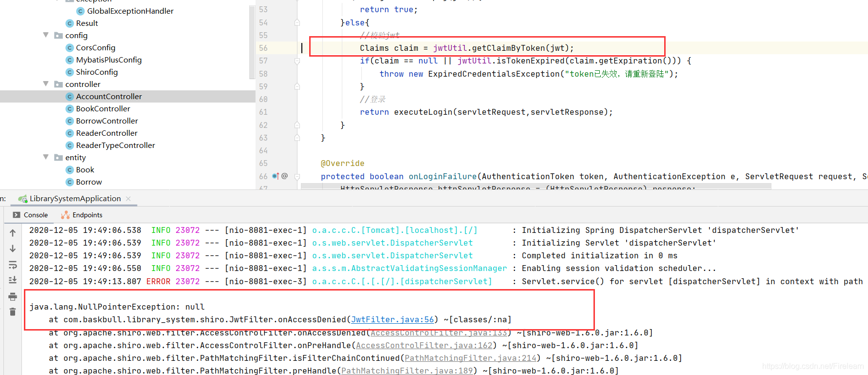Click the overriding method gutter icon on line 66

coord(276,176)
